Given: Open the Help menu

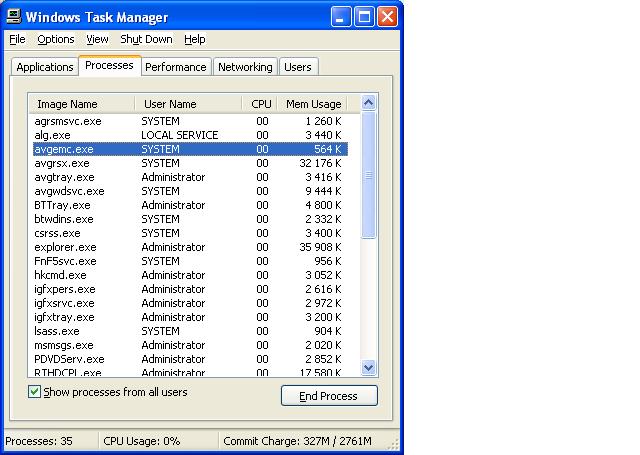Looking at the screenshot, I should coord(195,39).
